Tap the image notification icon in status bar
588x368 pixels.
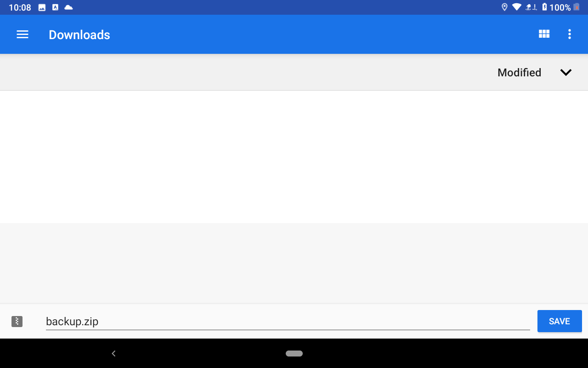[x=42, y=7]
